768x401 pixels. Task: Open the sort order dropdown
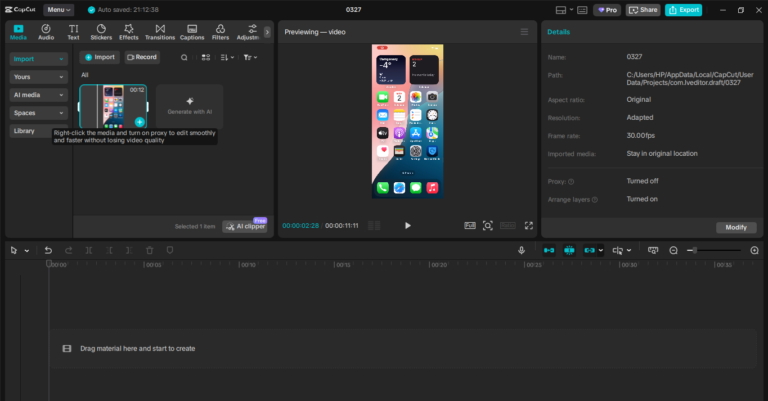227,57
